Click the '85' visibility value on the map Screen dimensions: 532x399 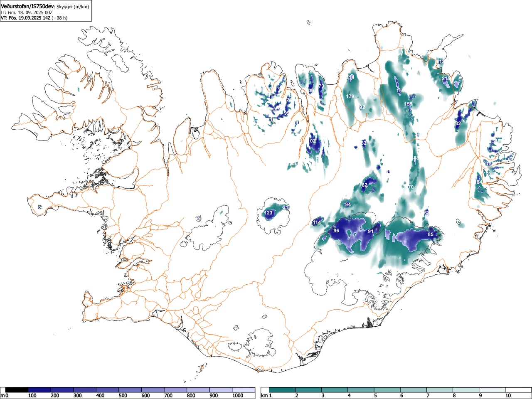point(431,234)
